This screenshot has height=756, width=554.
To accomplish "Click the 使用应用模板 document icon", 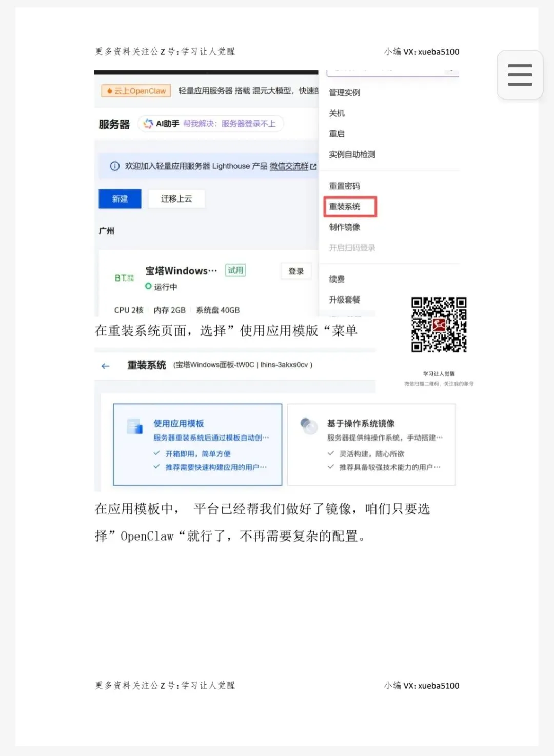I will pos(134,426).
